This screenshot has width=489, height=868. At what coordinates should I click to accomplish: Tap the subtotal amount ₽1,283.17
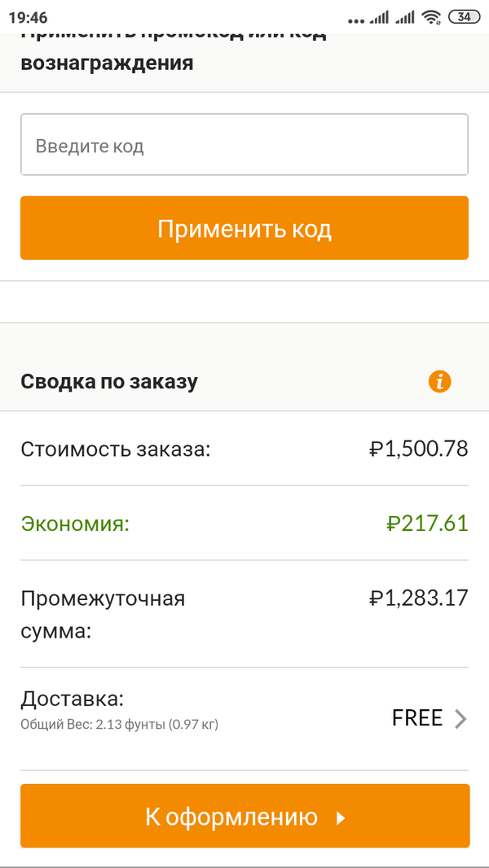[418, 598]
